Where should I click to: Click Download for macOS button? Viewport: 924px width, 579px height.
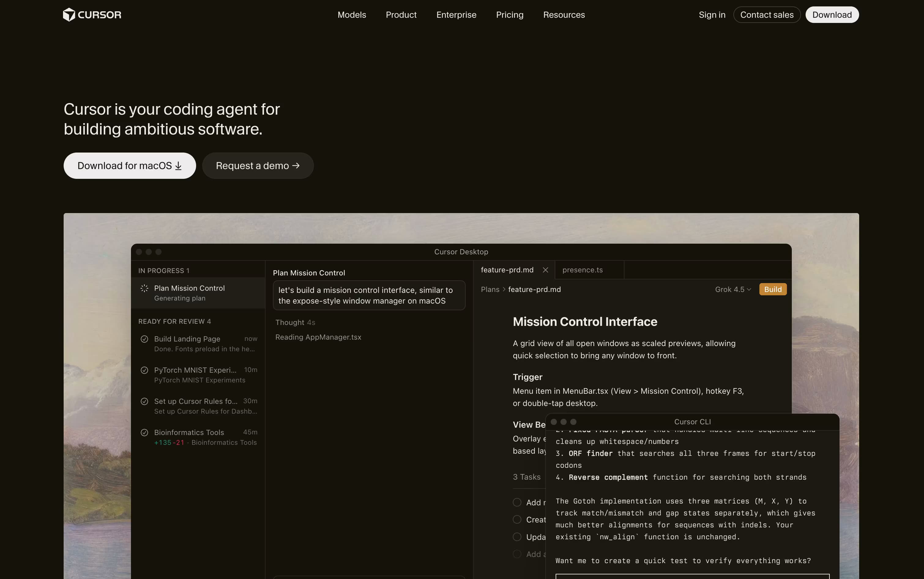coord(129,165)
